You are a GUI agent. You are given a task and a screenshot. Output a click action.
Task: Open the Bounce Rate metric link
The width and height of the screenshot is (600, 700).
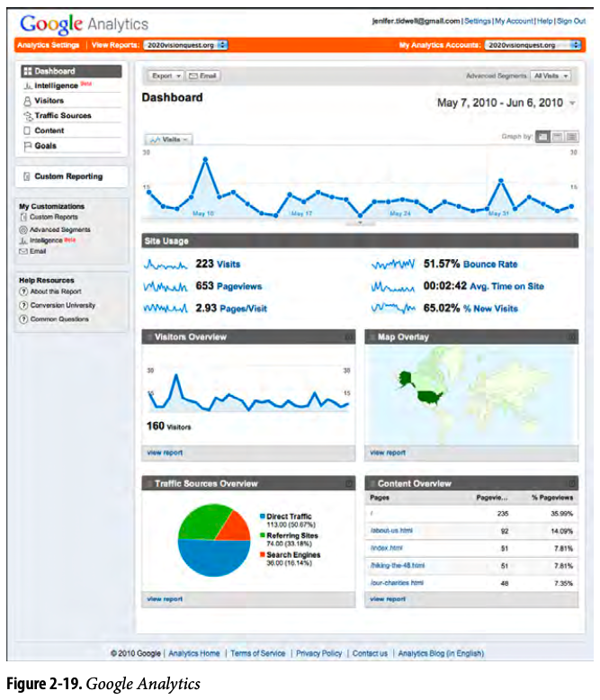click(490, 265)
